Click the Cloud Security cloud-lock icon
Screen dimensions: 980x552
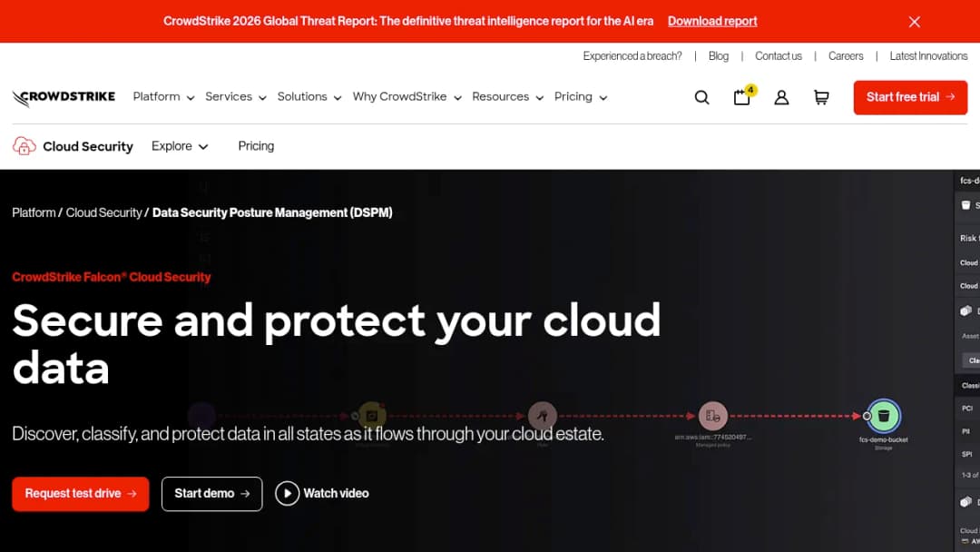coord(24,146)
